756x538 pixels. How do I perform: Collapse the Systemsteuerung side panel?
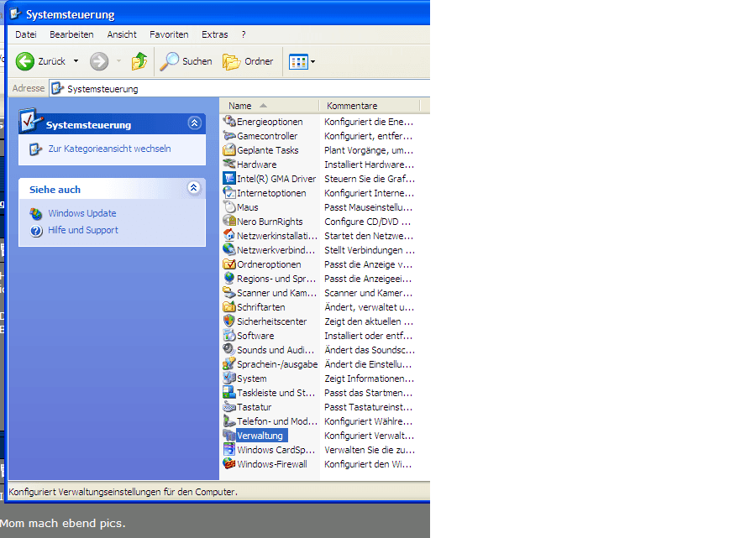tap(194, 123)
